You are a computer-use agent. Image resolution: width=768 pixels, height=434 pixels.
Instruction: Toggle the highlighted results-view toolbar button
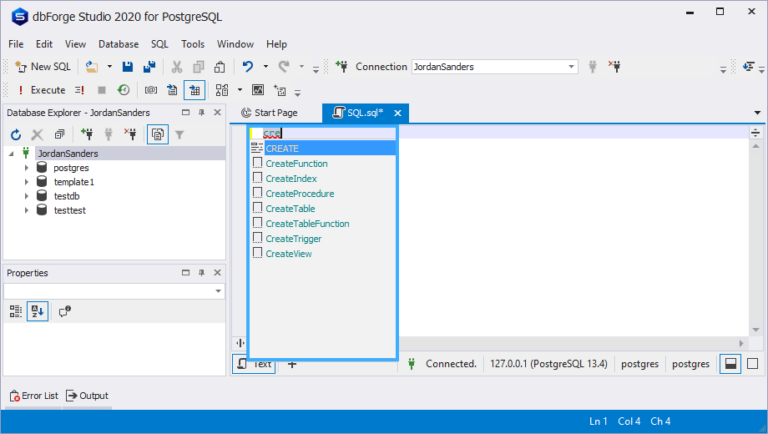click(194, 90)
